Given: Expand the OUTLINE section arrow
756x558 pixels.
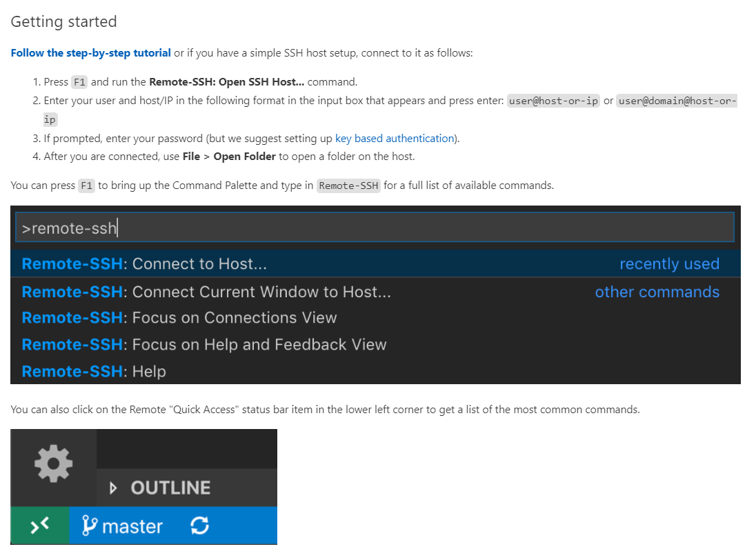Looking at the screenshot, I should (113, 488).
